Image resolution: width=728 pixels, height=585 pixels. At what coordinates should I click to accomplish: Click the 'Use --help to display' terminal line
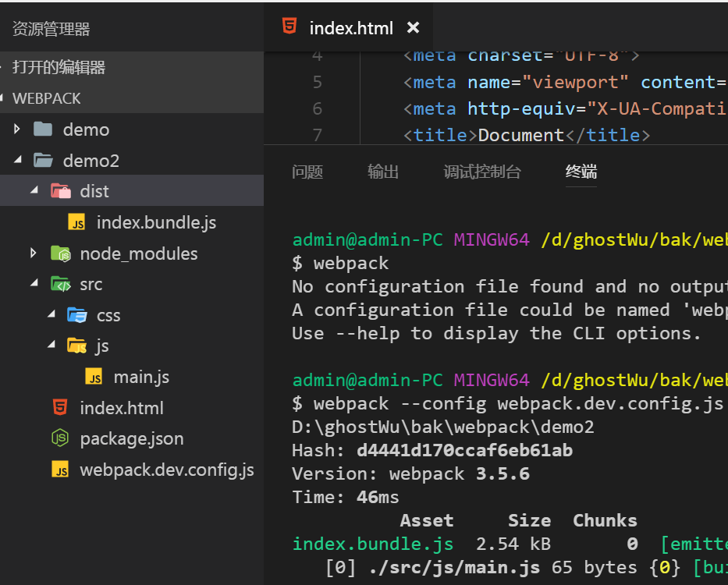pos(496,333)
